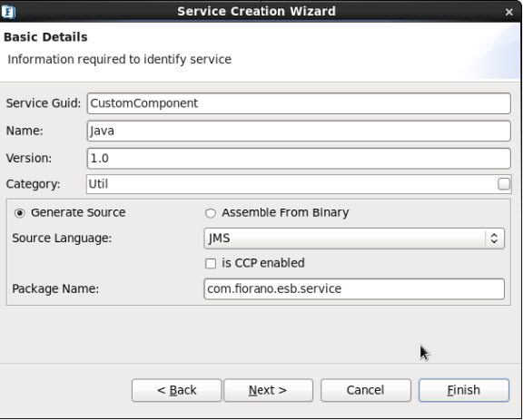
Task: Focus the Package Name input field
Action: point(354,289)
